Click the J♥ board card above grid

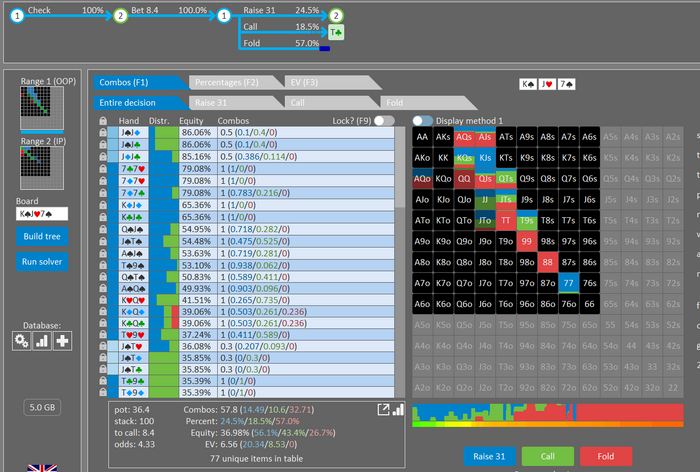547,84
